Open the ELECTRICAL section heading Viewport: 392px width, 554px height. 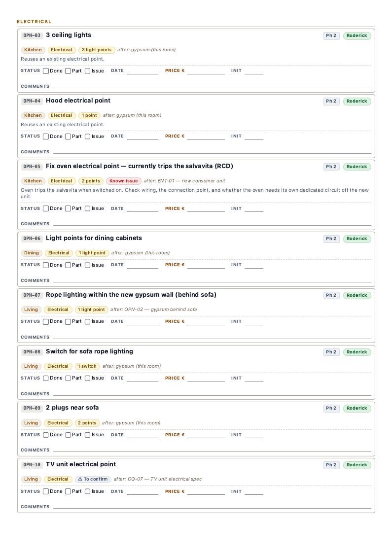[x=35, y=22]
